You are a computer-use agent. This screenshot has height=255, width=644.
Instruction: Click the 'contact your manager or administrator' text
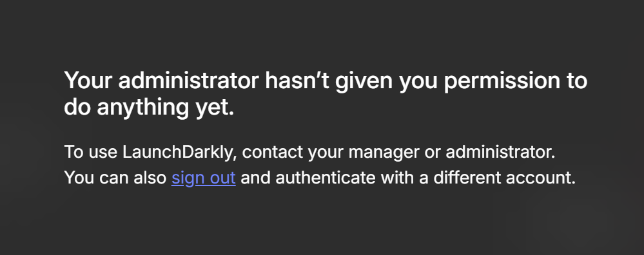click(x=398, y=152)
